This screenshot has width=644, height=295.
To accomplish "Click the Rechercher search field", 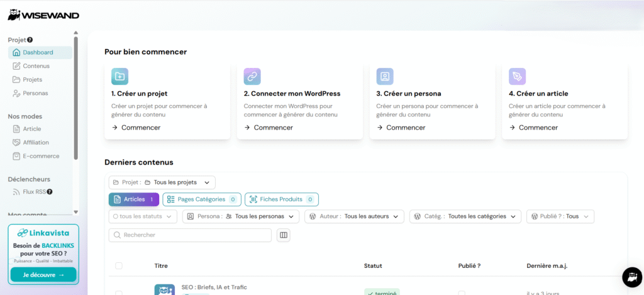I will (x=190, y=235).
